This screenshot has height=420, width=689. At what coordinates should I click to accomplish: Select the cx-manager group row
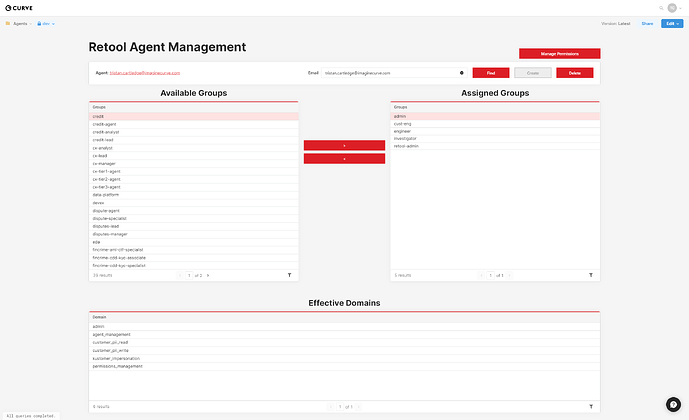[x=193, y=163]
